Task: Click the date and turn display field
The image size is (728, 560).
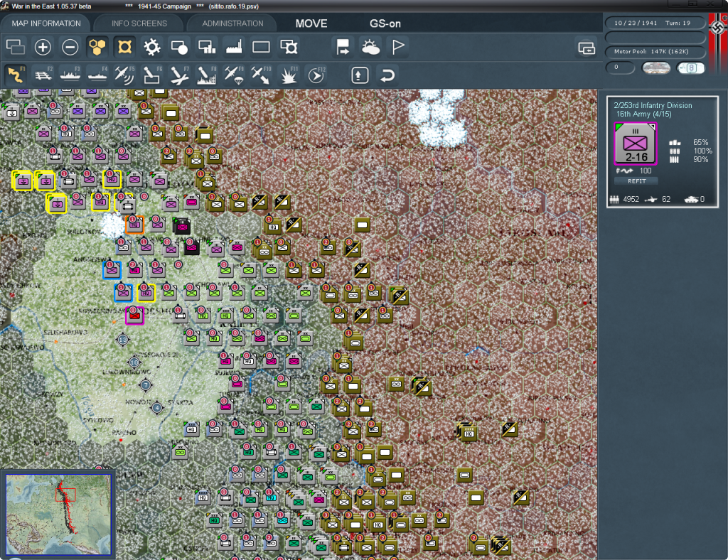Action: pos(655,23)
